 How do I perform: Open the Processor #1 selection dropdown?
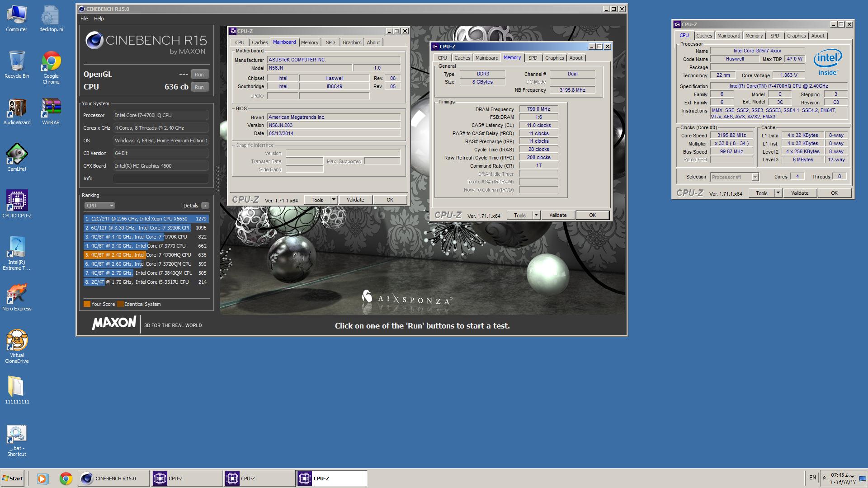735,177
